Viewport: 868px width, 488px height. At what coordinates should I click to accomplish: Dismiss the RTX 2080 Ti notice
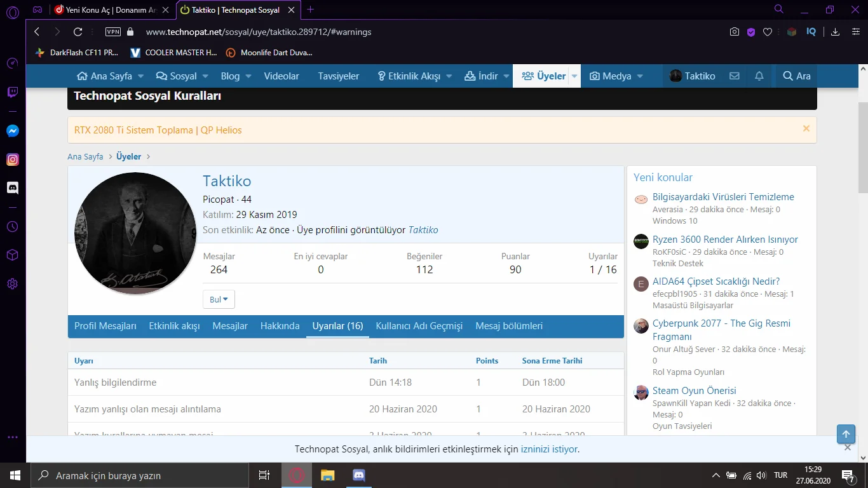tap(806, 128)
